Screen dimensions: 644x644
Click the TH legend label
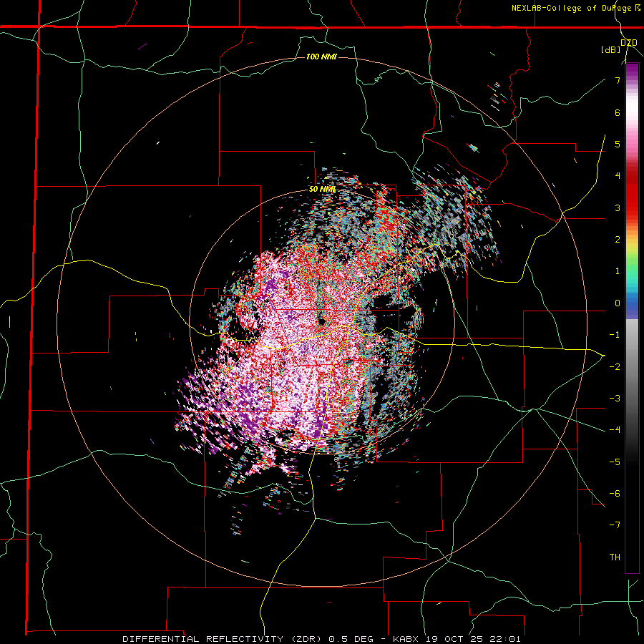tap(615, 557)
